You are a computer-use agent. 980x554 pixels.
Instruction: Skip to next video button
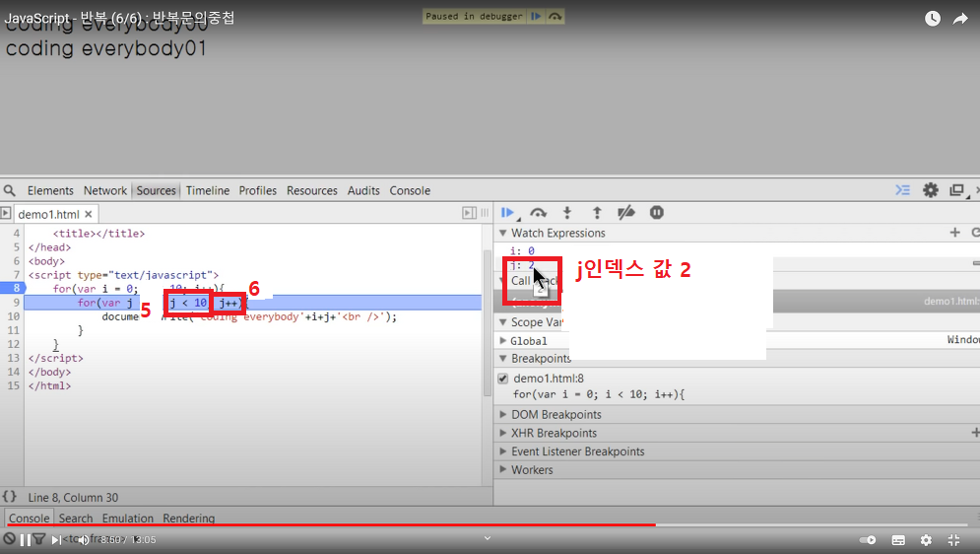coord(57,539)
